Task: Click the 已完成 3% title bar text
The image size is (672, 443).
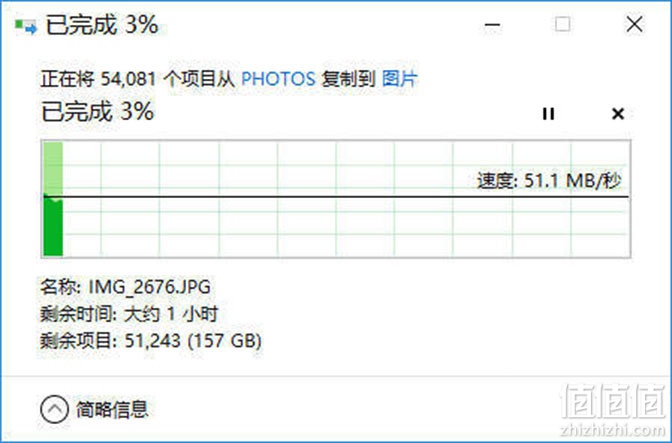Action: tap(102, 25)
